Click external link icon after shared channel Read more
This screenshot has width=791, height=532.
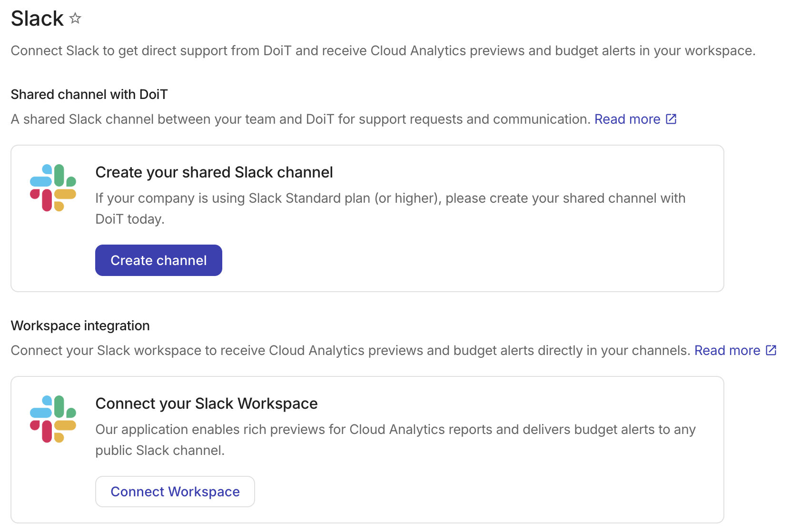(671, 119)
